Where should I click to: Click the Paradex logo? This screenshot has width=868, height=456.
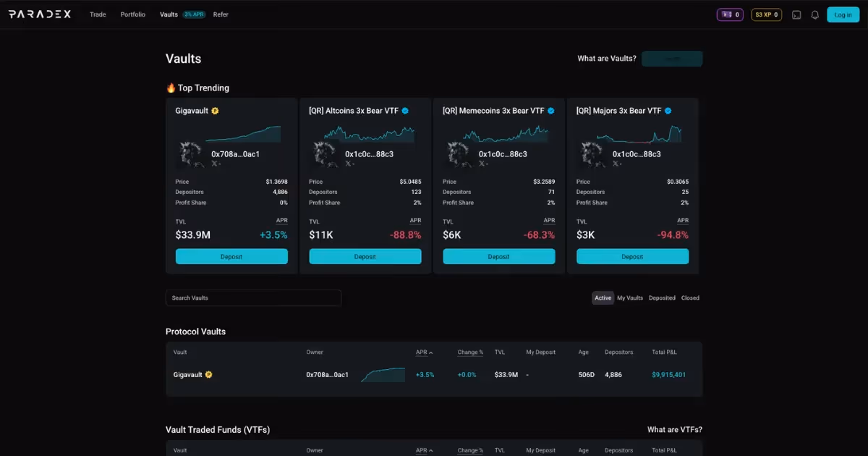click(x=40, y=13)
